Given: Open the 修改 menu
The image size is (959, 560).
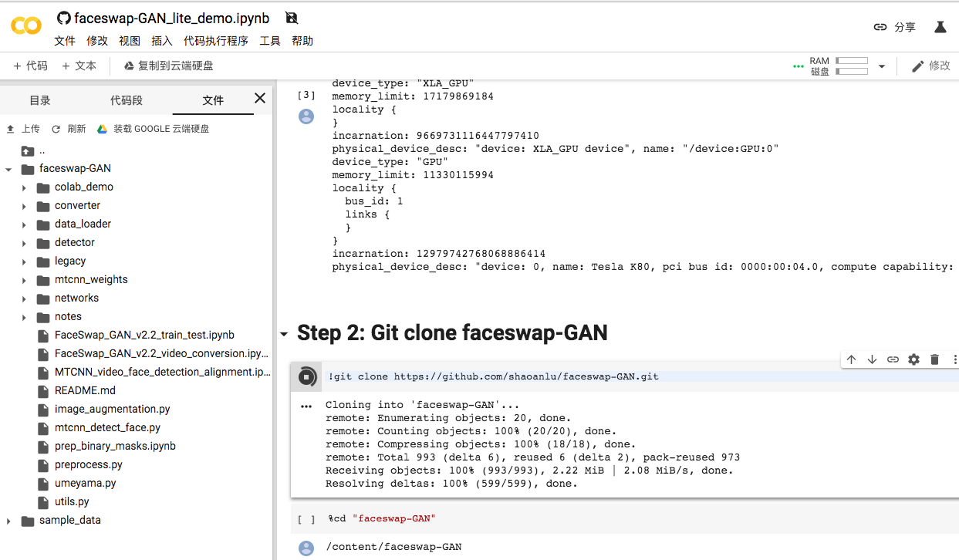Looking at the screenshot, I should (x=97, y=41).
